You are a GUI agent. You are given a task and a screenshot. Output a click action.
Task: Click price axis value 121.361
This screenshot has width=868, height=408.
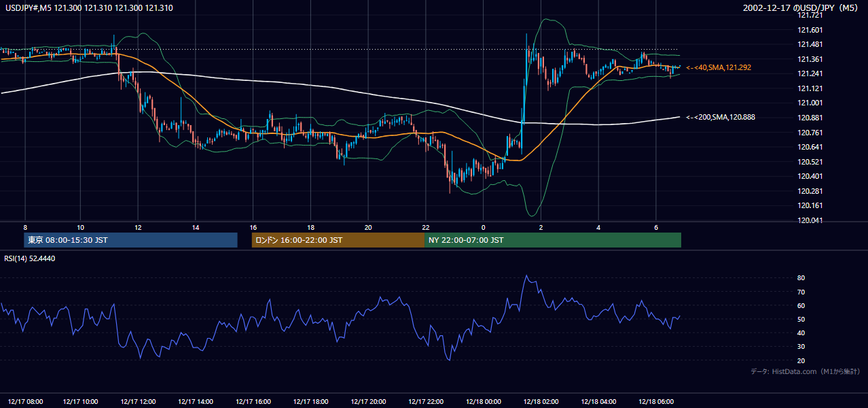pyautogui.click(x=810, y=59)
